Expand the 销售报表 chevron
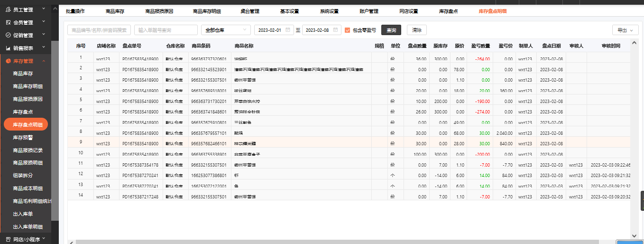 click(44, 48)
